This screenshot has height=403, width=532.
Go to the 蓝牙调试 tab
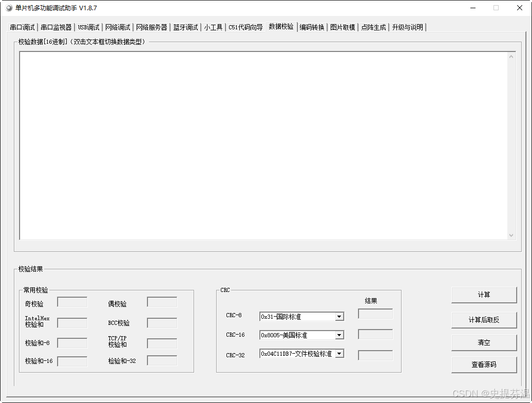click(185, 27)
